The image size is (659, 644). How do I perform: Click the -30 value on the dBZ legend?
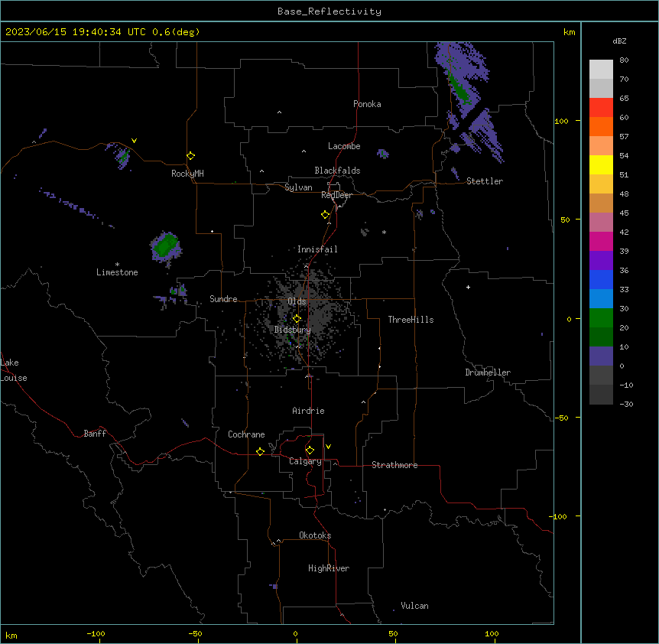(x=626, y=404)
